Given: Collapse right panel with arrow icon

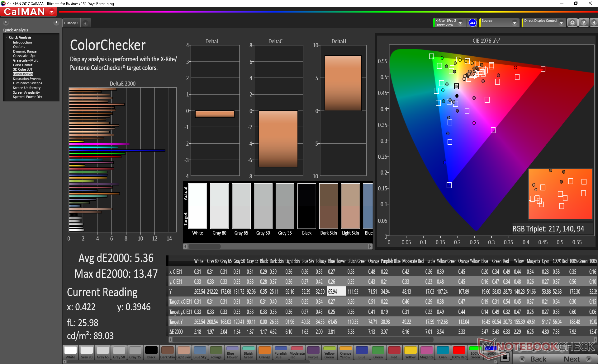Looking at the screenshot, I should click(594, 23).
